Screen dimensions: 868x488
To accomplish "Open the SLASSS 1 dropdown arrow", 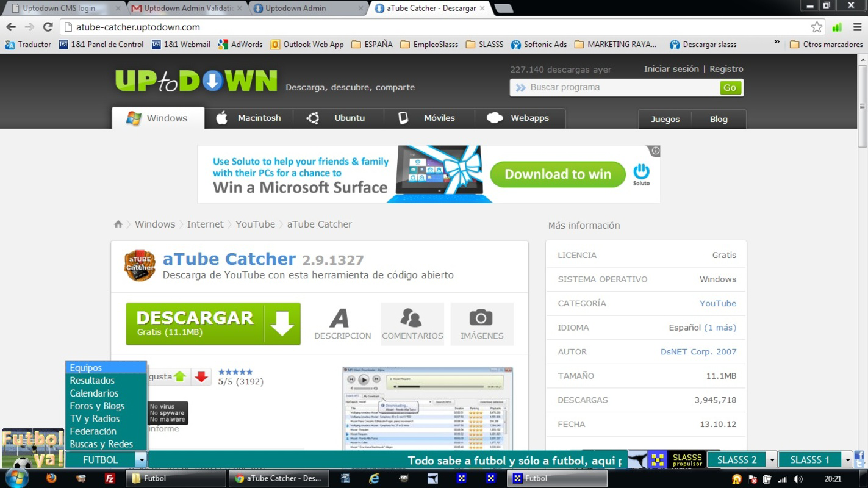I will click(x=847, y=460).
